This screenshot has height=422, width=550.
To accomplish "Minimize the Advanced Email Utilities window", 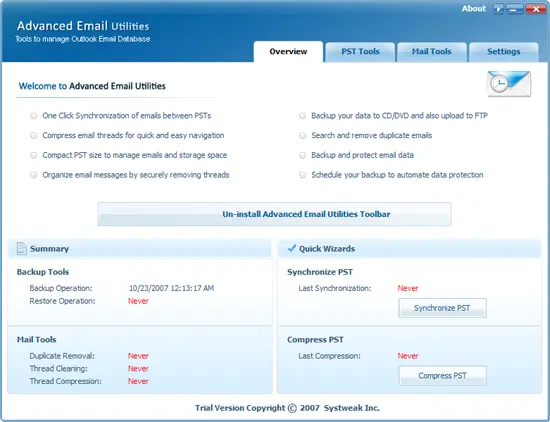I will pyautogui.click(x=515, y=9).
